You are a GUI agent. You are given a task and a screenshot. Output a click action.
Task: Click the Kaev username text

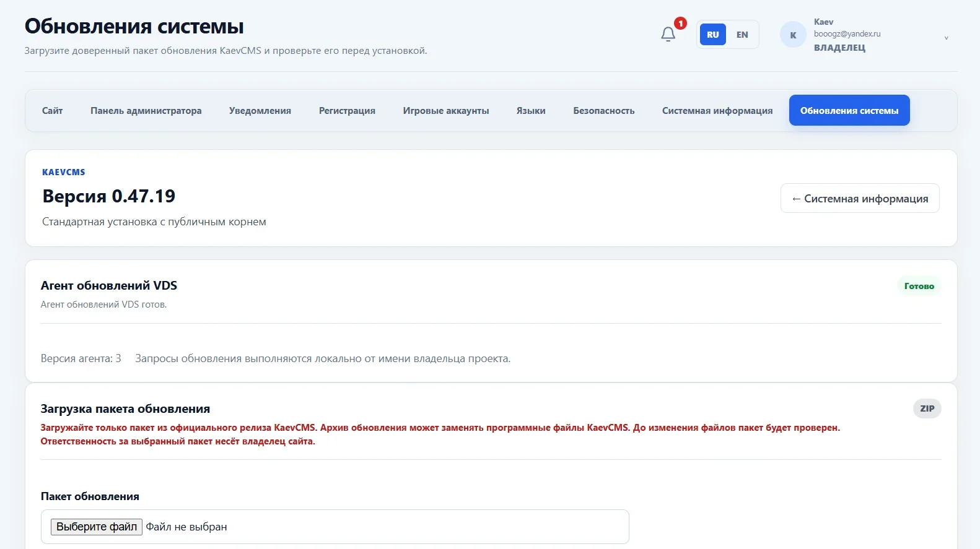[823, 22]
